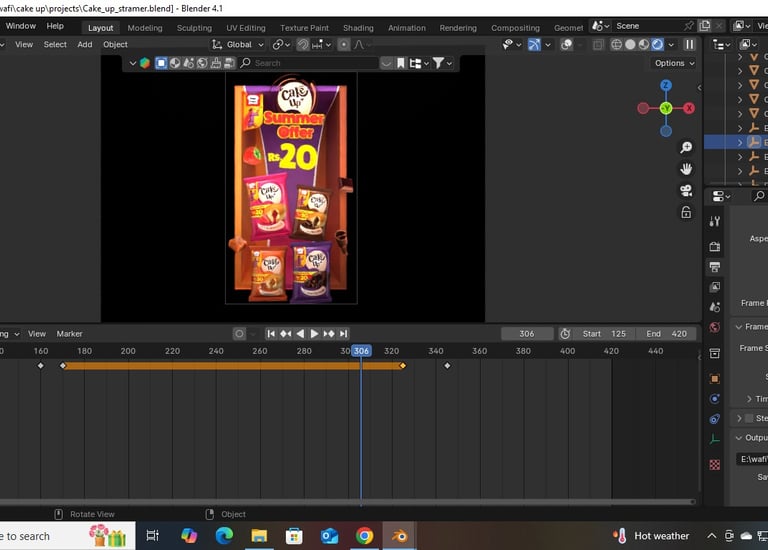Click the hand pan view gizmo
The width and height of the screenshot is (768, 550).
(x=686, y=169)
